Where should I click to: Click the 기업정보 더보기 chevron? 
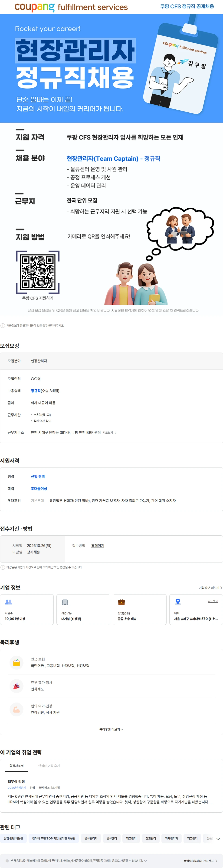coord(221,588)
